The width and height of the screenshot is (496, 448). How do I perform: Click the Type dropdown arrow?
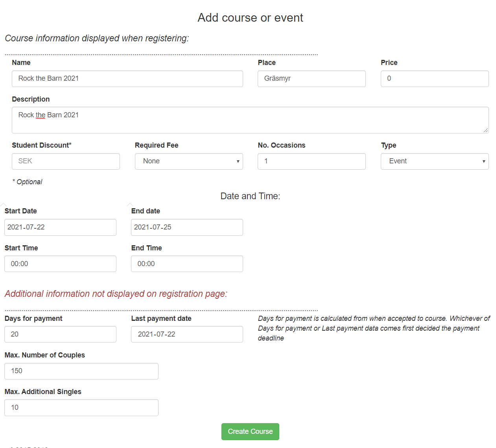tap(483, 161)
